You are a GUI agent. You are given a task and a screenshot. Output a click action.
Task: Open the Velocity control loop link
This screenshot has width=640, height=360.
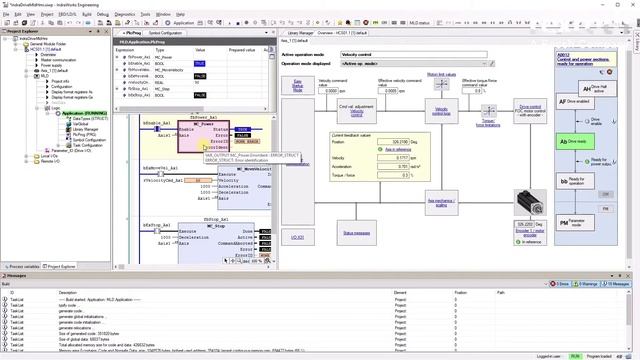441,111
